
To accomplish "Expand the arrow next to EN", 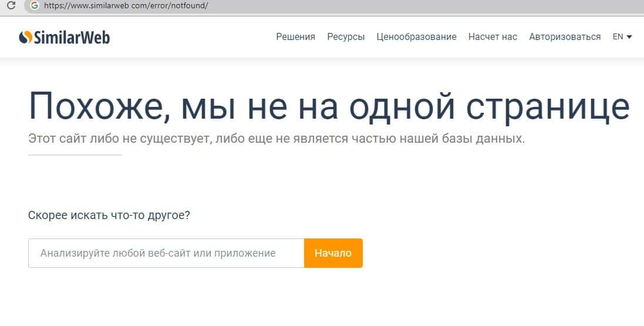I will (629, 37).
